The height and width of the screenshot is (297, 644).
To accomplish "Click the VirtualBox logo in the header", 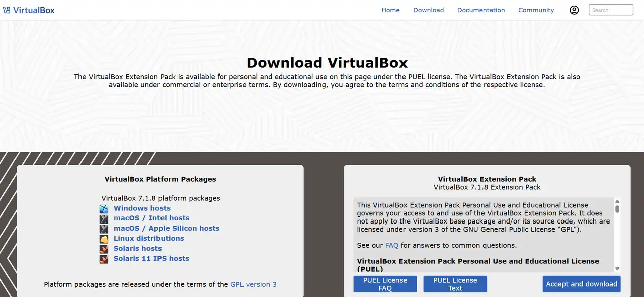I will click(x=29, y=10).
